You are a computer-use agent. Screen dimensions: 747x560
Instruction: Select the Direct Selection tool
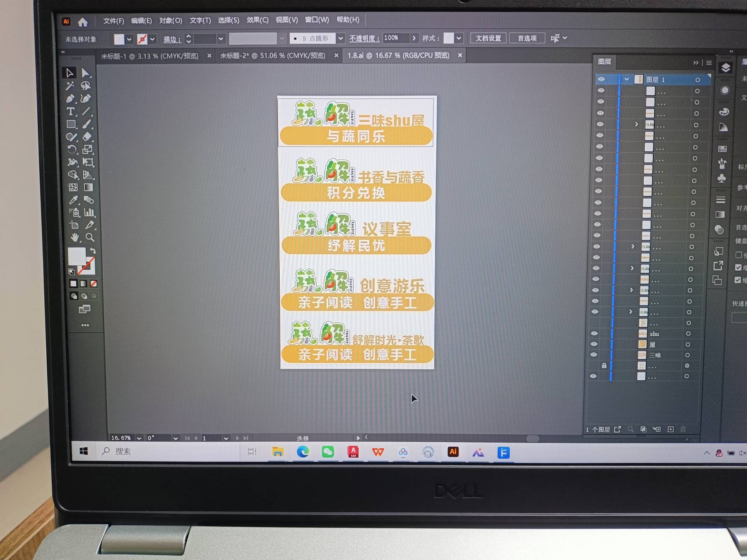85,73
